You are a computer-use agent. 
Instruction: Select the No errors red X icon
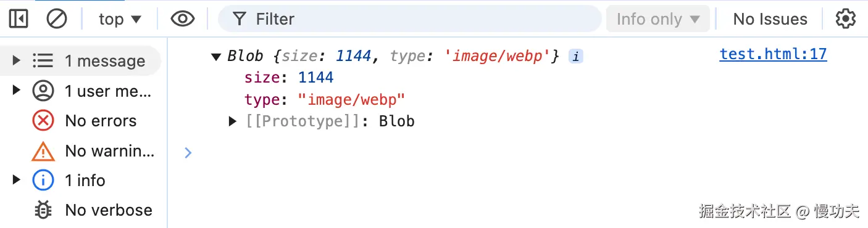(x=43, y=121)
